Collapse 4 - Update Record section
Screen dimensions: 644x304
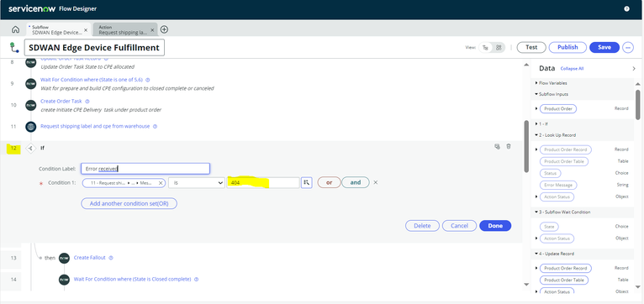536,254
